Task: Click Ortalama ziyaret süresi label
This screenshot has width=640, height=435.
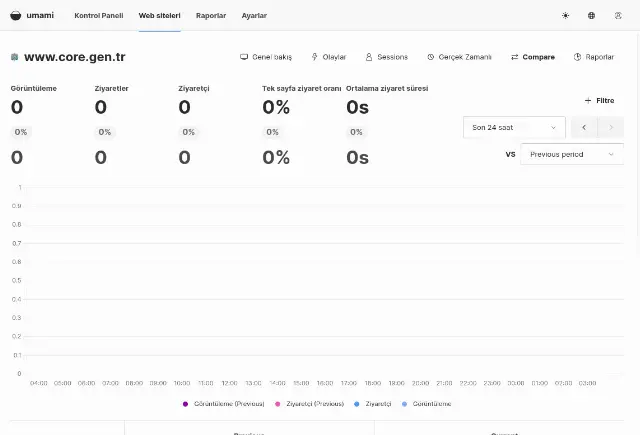Action: pos(387,88)
